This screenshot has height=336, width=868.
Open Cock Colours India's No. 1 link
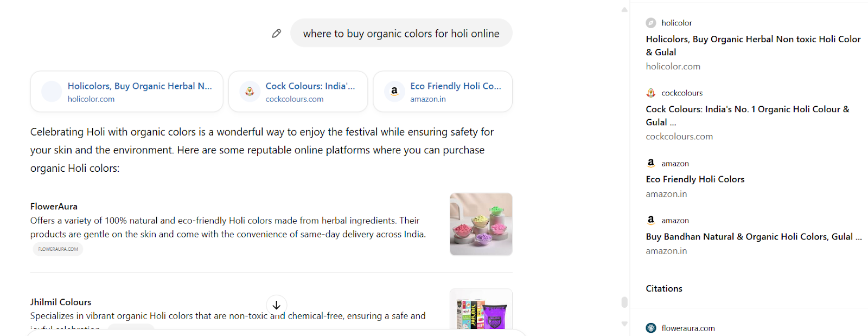pyautogui.click(x=748, y=115)
